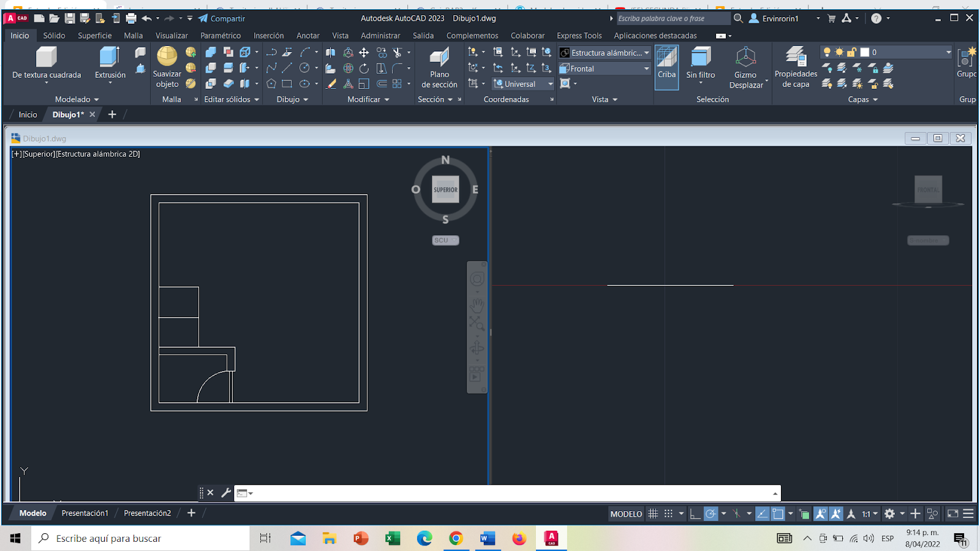
Task: Click the Undo arrow in quick access toolbar
Action: (146, 18)
